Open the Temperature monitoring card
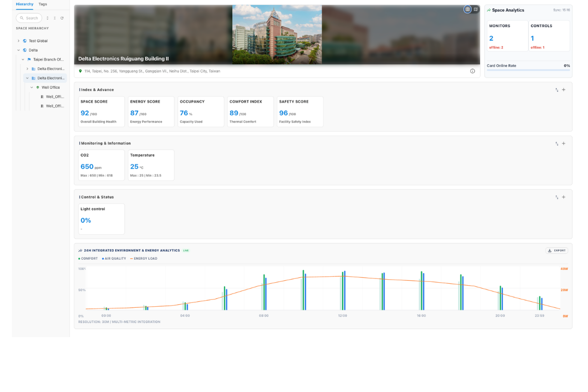Viewport: 588px width, 392px height. click(151, 165)
